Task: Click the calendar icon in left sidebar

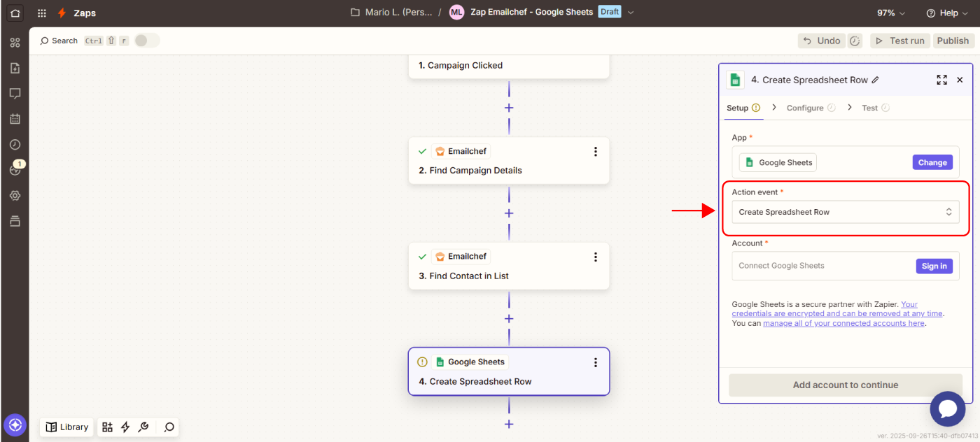Action: coord(15,119)
